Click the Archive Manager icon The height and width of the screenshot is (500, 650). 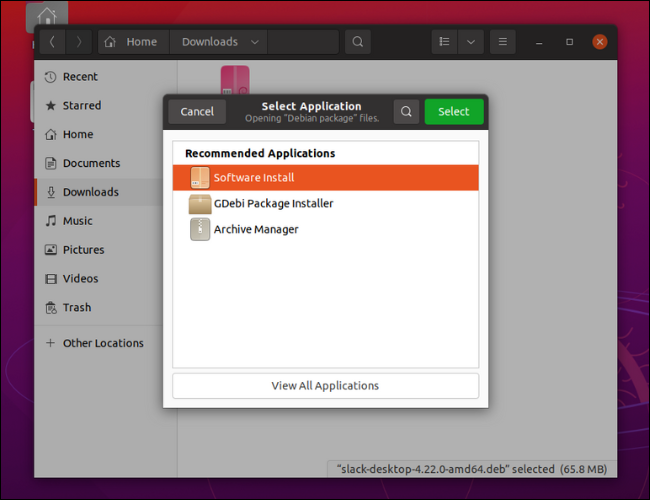coord(200,230)
